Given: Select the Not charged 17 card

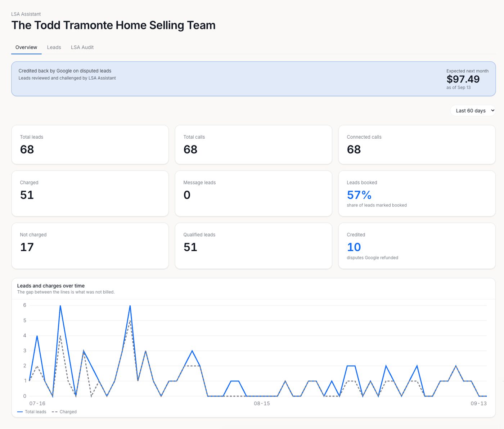Looking at the screenshot, I should pos(90,246).
